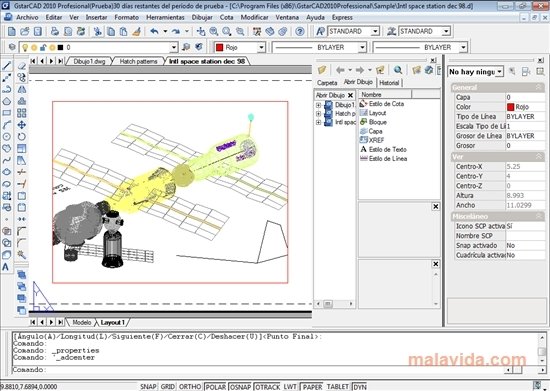Toggle SNAP mode in the status bar
The height and width of the screenshot is (391, 550).
[148, 387]
